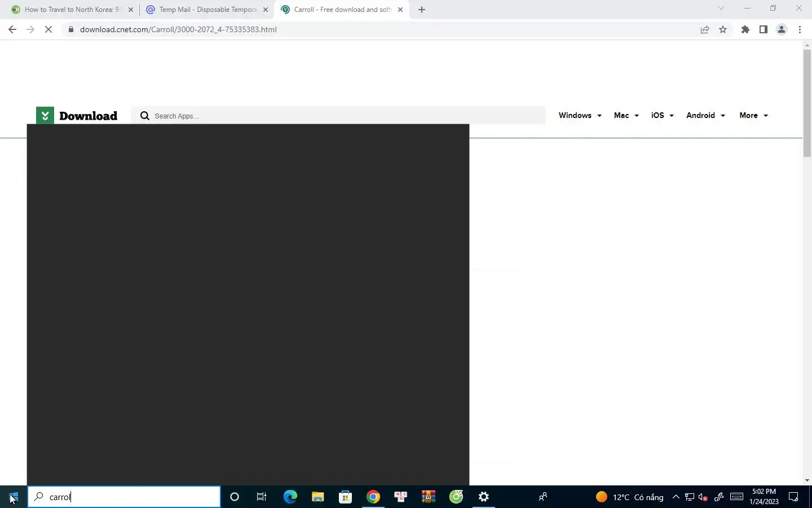Open Chrome three-dot menu
The image size is (812, 508).
point(800,29)
